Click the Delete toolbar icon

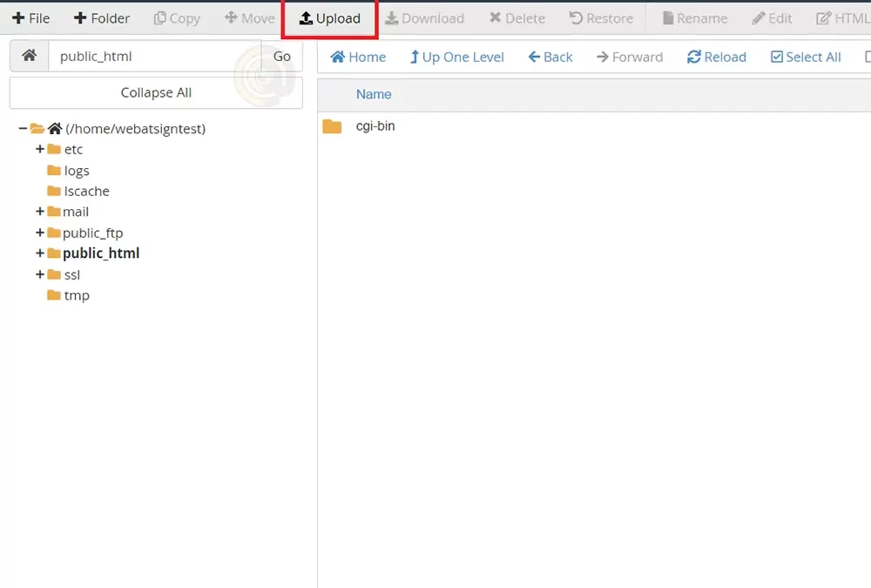[x=517, y=18]
